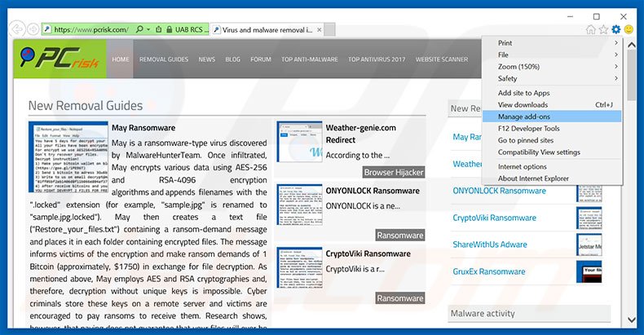Expand the Print submenu arrow

click(616, 42)
